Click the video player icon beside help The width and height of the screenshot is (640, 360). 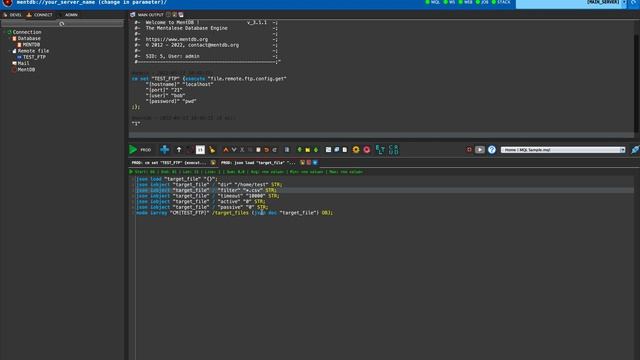[480, 150]
